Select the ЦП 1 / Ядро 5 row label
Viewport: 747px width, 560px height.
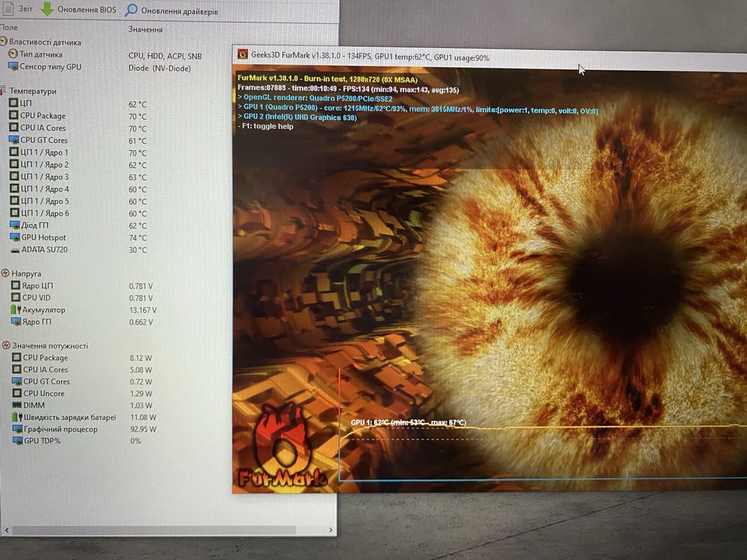44,201
